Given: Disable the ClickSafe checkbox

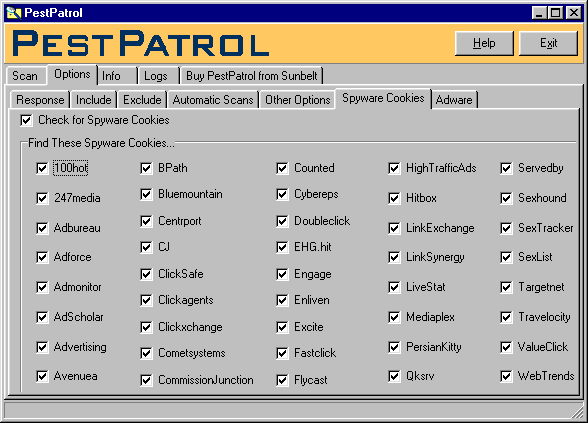Looking at the screenshot, I should (x=146, y=274).
